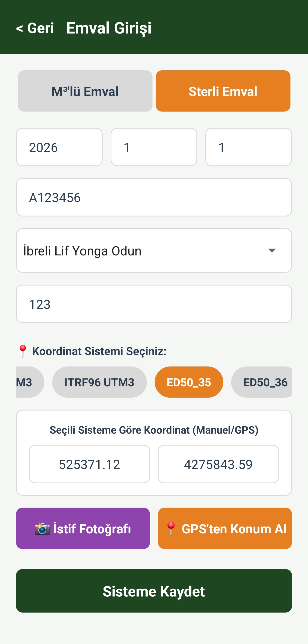Tap the GPS'ten Konum Al button
The height and width of the screenshot is (644, 308).
point(225,528)
